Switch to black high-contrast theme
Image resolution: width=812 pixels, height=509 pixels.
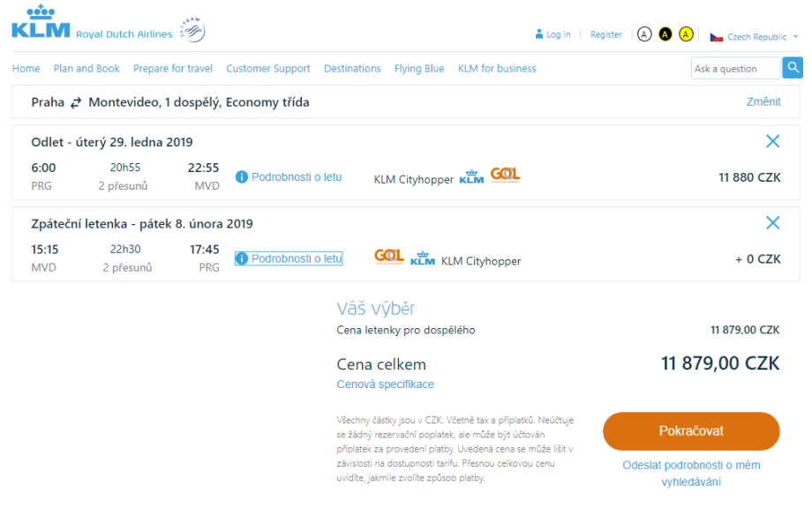point(665,34)
